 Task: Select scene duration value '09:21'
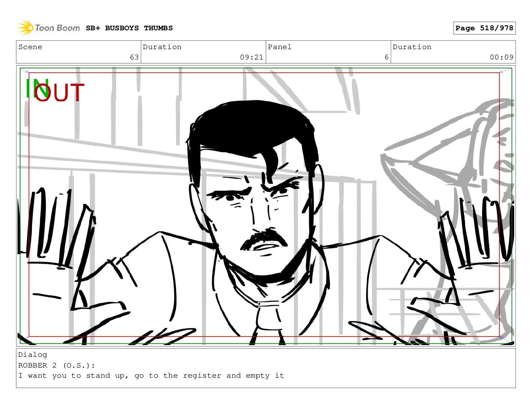[x=252, y=58]
